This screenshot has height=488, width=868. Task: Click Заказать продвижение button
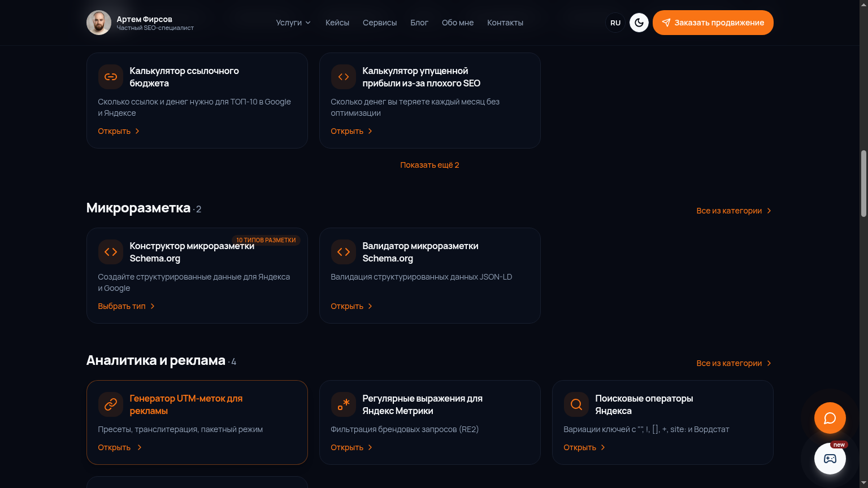[x=713, y=23]
